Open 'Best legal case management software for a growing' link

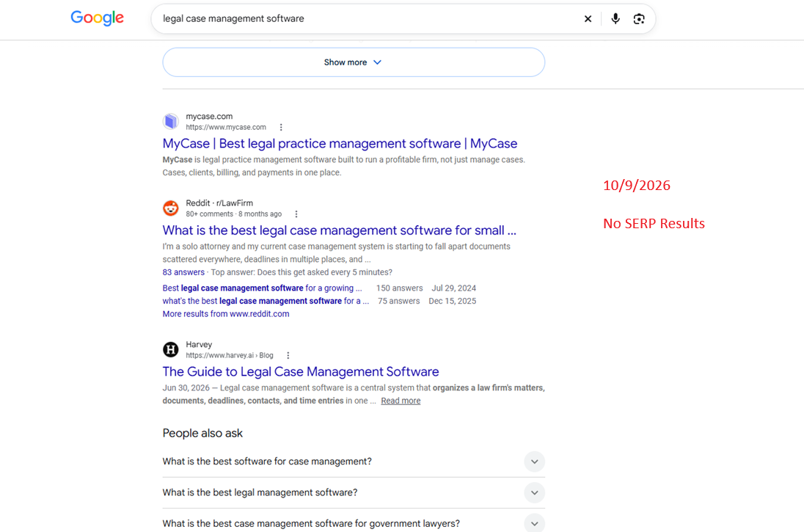coord(262,288)
